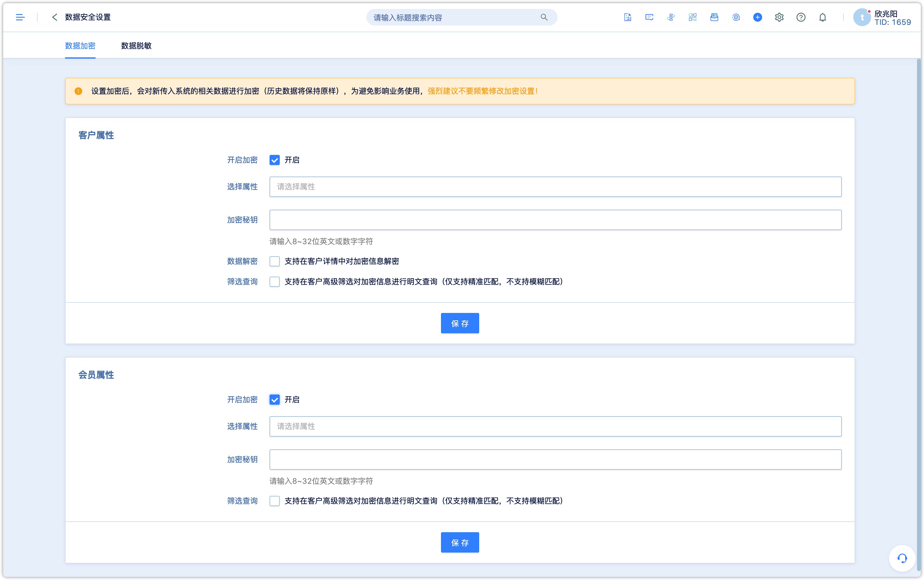Click the 客户属性 section heading
Viewport: 924px width, 580px height.
tap(96, 135)
